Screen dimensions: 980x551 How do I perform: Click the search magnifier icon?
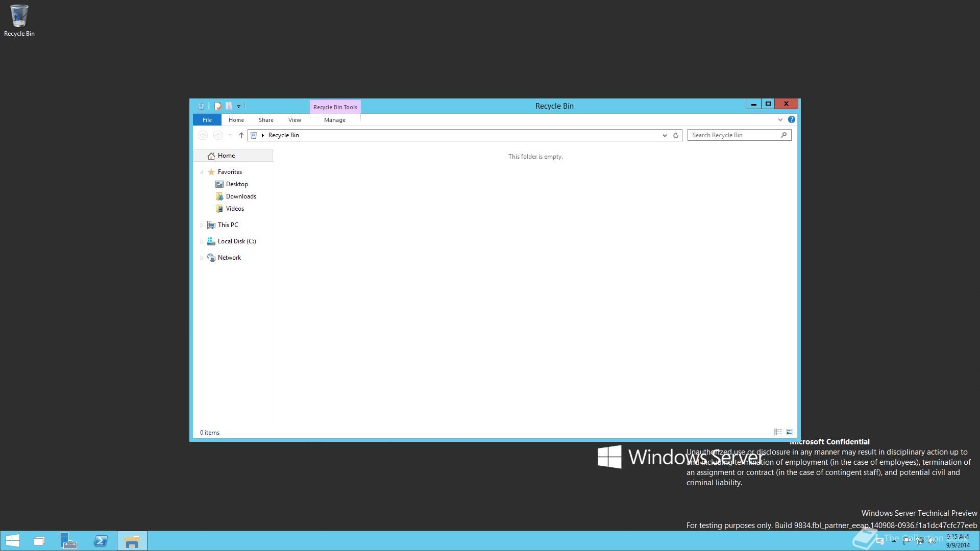(783, 135)
